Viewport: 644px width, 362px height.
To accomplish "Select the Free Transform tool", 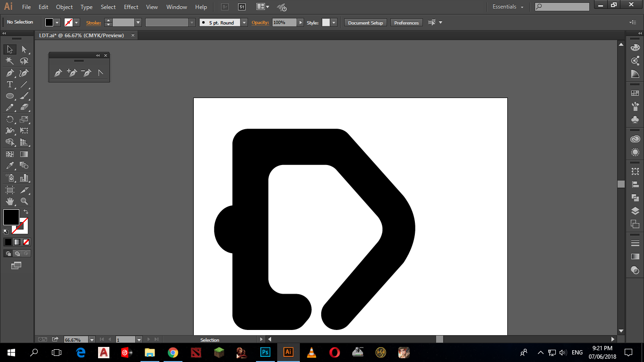I will click(x=24, y=131).
